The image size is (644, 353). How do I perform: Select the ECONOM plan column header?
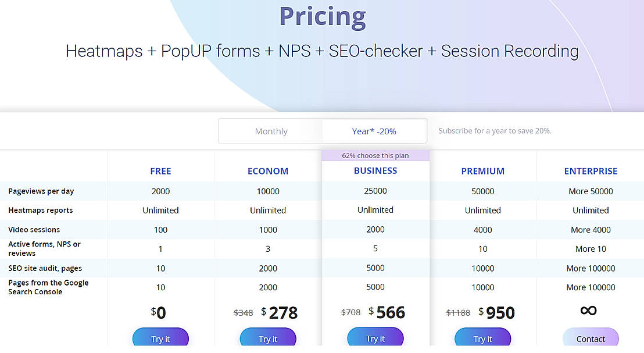pyautogui.click(x=268, y=171)
